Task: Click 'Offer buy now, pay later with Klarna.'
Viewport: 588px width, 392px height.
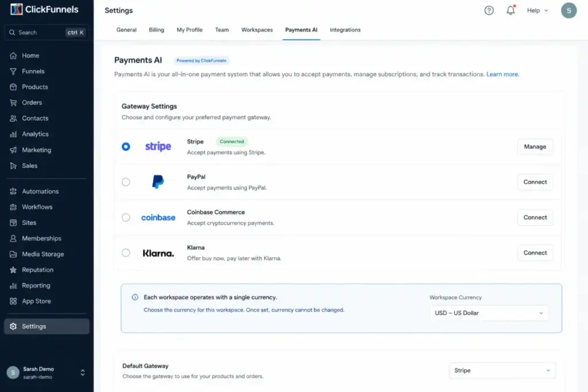Action: [x=234, y=258]
